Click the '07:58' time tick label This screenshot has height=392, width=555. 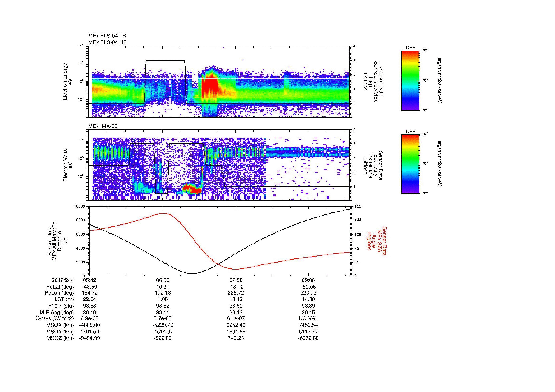236,280
